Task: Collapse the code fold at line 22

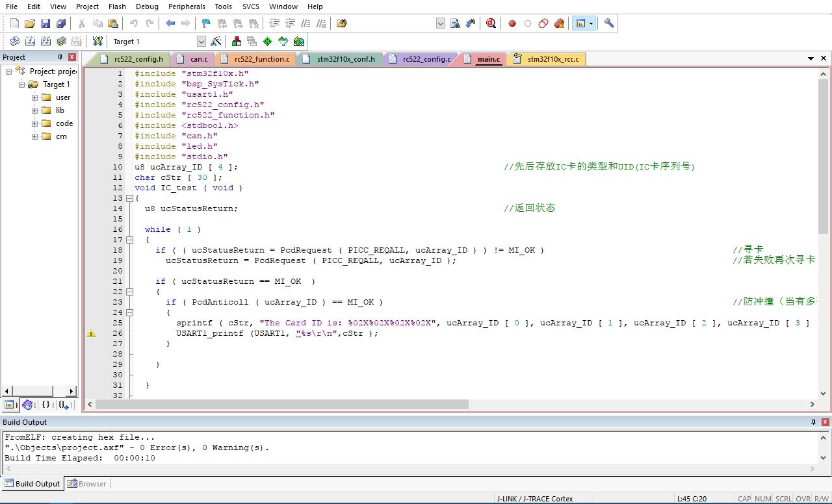Action: (129, 292)
